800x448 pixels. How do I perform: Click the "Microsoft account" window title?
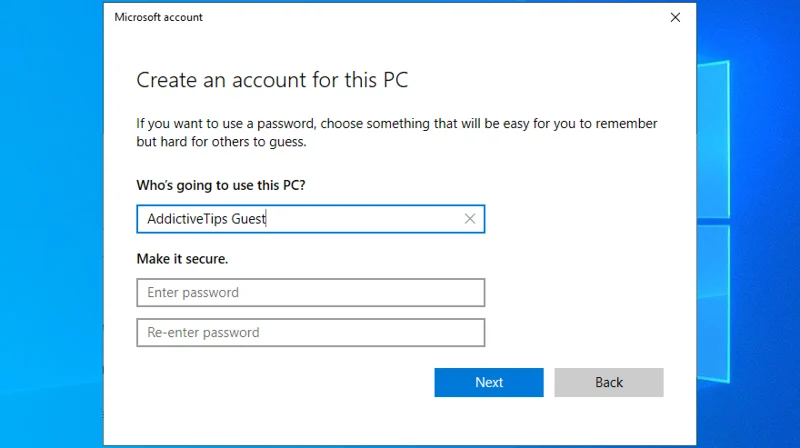click(158, 17)
